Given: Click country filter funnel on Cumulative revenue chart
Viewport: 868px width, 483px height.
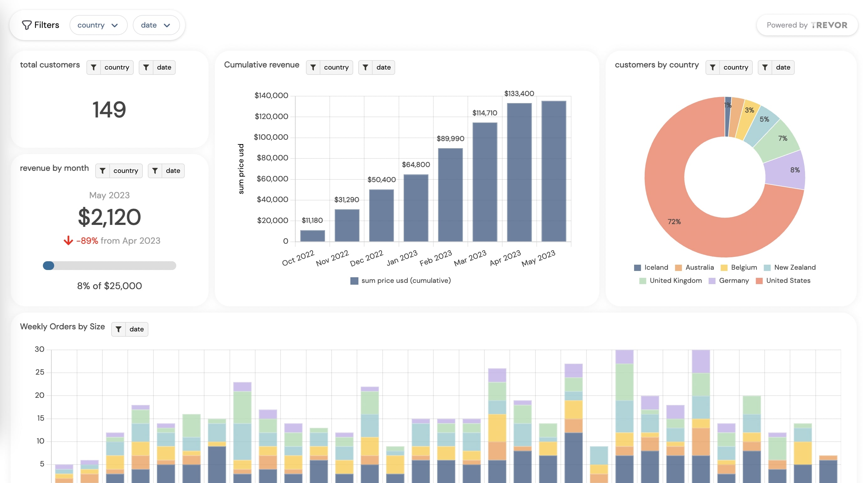Looking at the screenshot, I should click(x=314, y=67).
